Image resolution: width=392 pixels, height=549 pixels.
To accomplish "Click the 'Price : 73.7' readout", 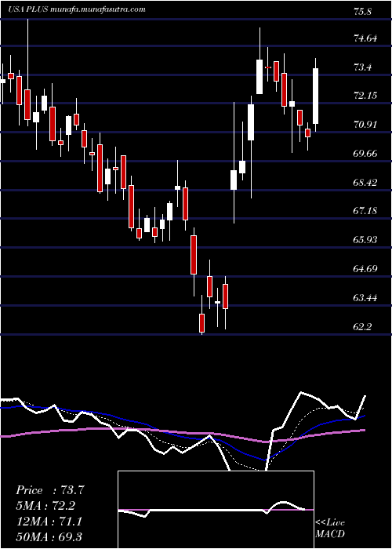I will (x=49, y=490).
